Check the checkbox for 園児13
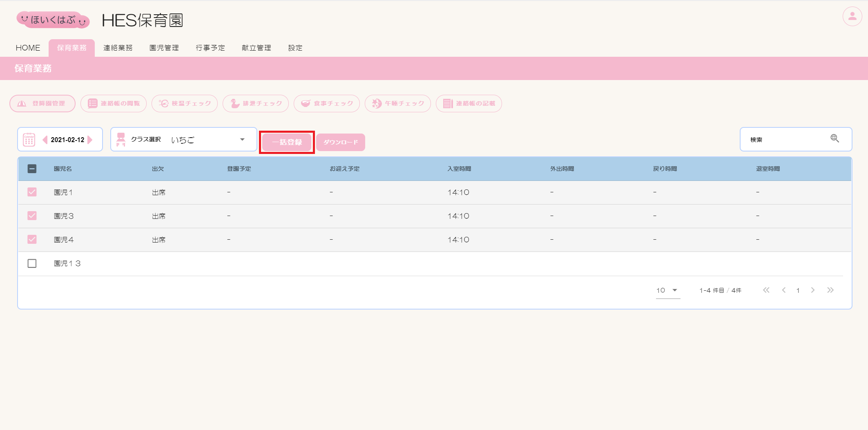Screen dimensions: 868x430 [32, 263]
